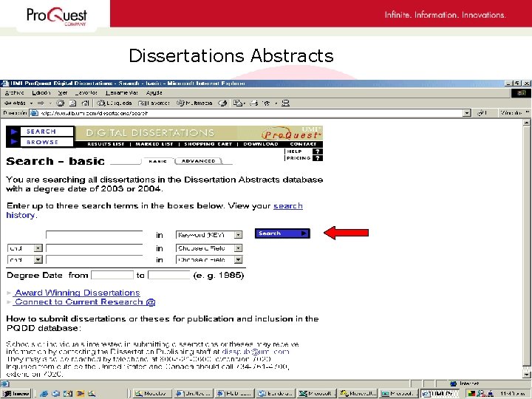
Task: Select the BROWSE navigation button
Action: click(47, 142)
